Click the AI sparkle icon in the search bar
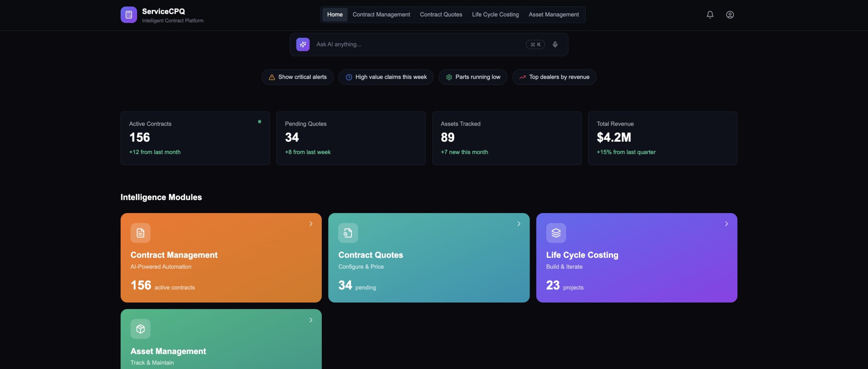The width and height of the screenshot is (868, 369). click(x=303, y=44)
